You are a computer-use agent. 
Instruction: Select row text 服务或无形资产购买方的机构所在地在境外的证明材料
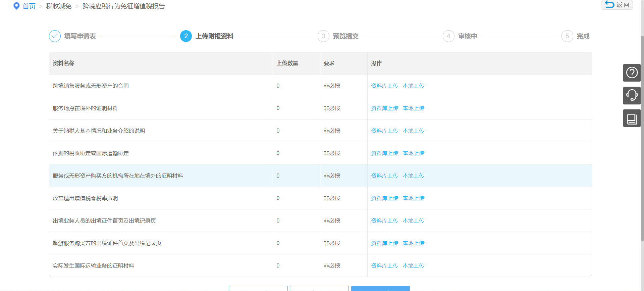pyautogui.click(x=118, y=176)
